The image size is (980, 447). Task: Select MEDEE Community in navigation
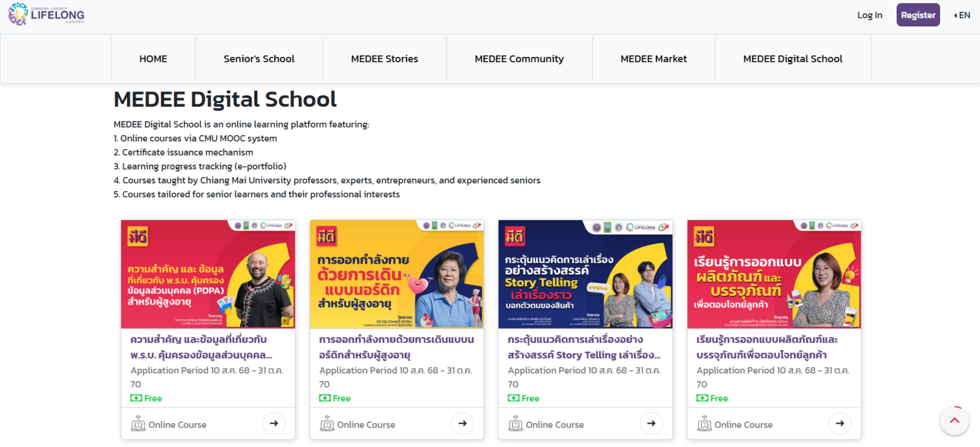519,59
